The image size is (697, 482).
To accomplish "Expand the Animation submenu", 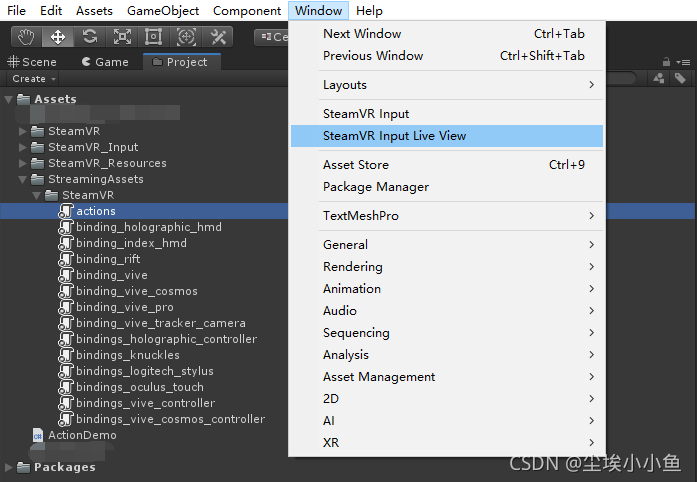I will (447, 289).
